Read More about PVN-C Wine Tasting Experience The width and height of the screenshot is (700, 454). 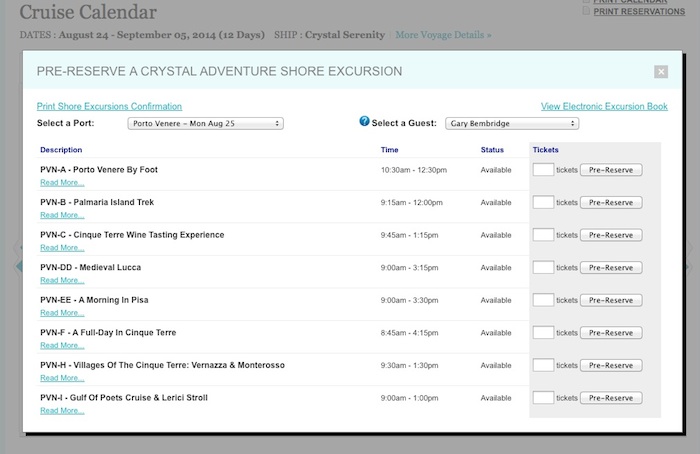pos(62,248)
